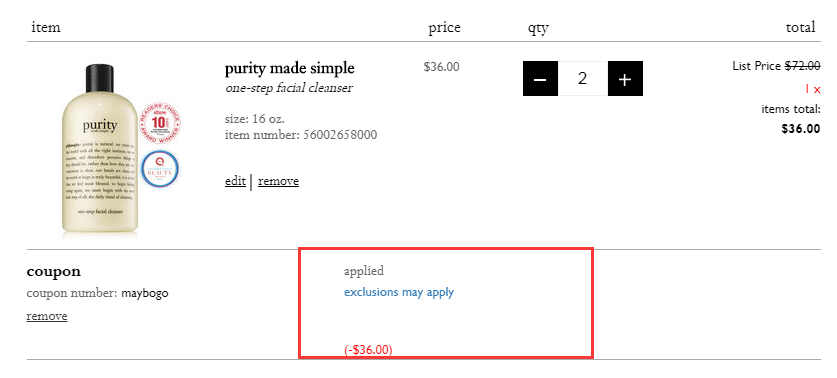The width and height of the screenshot is (837, 378).
Task: Remove the maybogo coupon
Action: click(47, 316)
